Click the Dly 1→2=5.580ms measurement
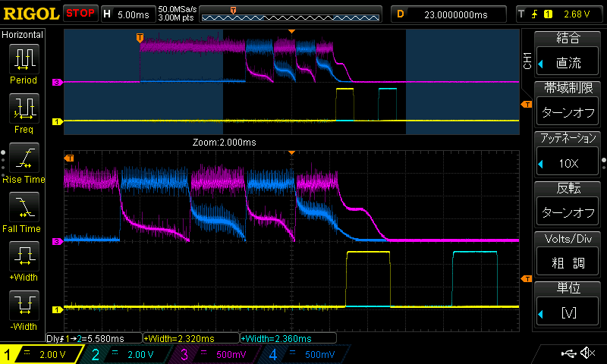This screenshot has width=607, height=364. coord(94,338)
